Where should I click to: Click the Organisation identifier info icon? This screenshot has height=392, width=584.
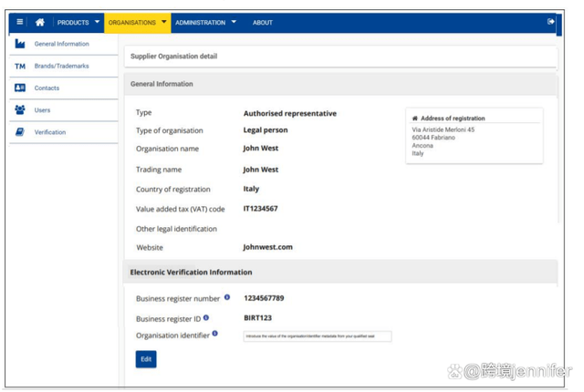pos(215,334)
